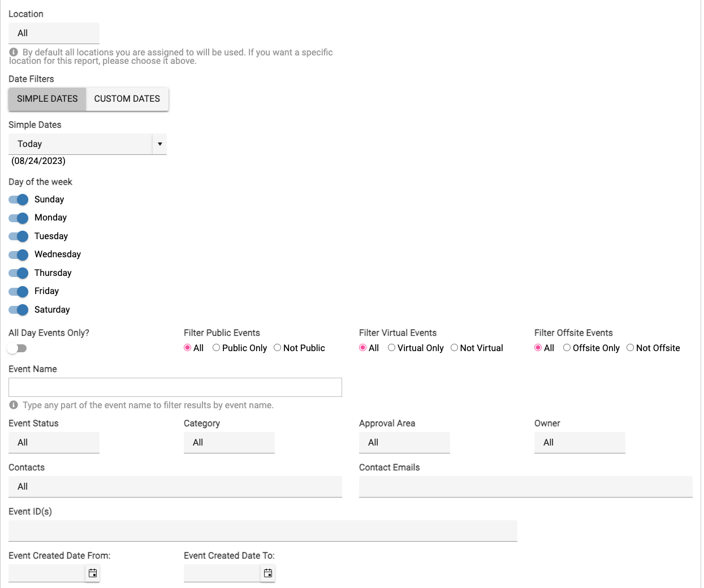Select the Public Only radio button

[x=216, y=348]
